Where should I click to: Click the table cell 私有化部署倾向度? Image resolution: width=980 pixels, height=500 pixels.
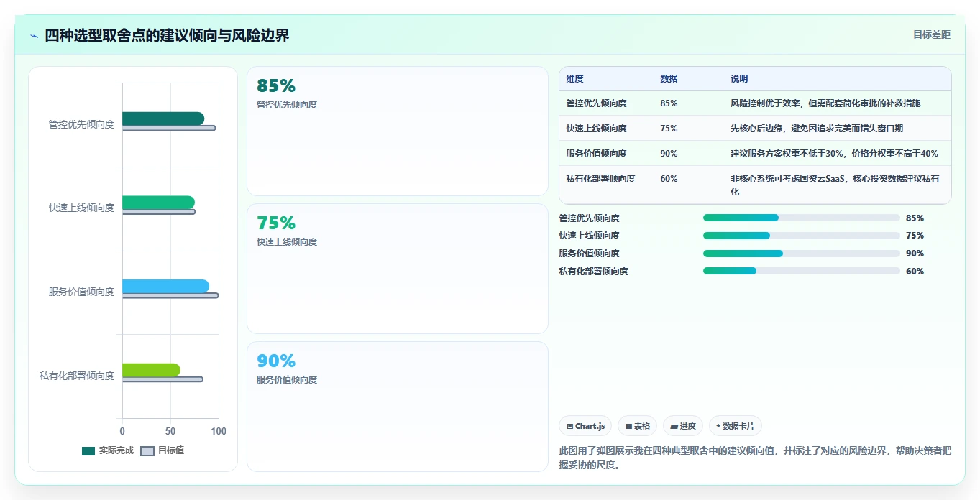(600, 178)
